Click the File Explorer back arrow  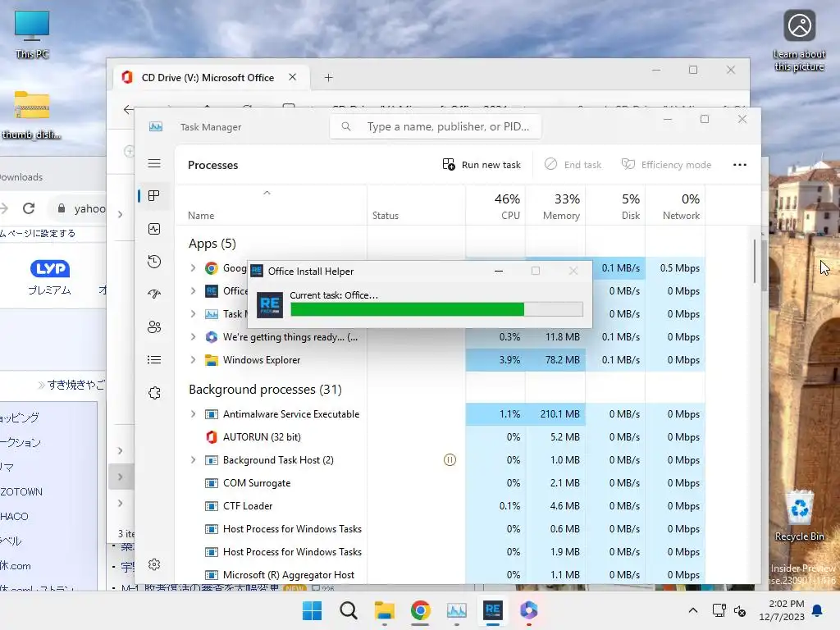pos(128,109)
